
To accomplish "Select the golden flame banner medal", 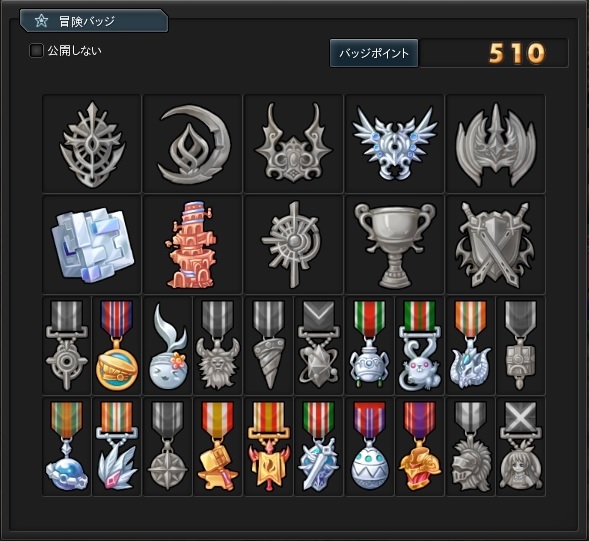I will tap(268, 446).
